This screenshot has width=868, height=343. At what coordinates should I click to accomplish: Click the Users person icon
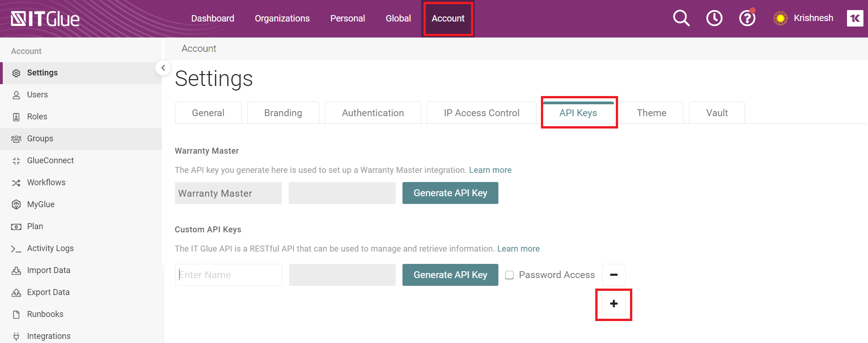point(16,95)
